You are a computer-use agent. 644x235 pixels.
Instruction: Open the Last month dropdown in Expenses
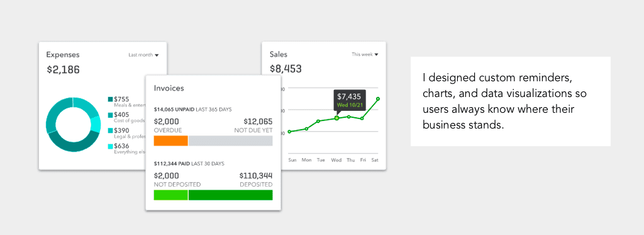pyautogui.click(x=143, y=55)
